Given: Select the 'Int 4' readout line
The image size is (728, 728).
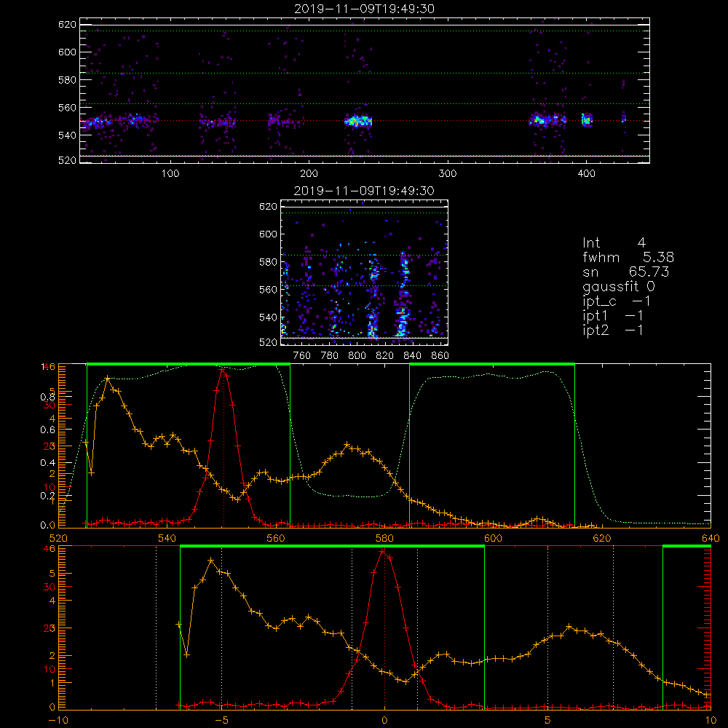Looking at the screenshot, I should tap(614, 243).
